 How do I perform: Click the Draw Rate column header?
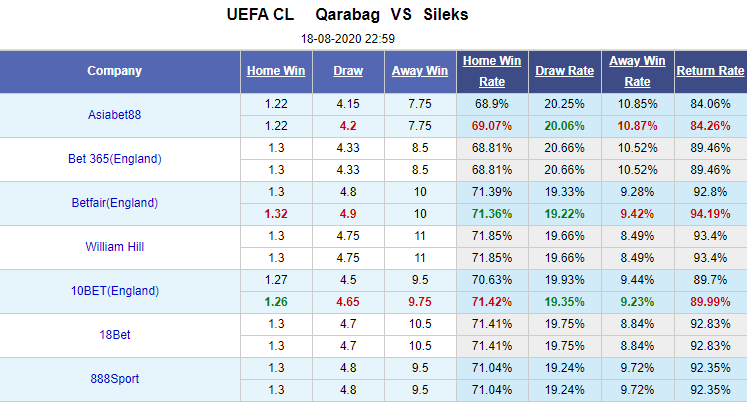(x=564, y=71)
